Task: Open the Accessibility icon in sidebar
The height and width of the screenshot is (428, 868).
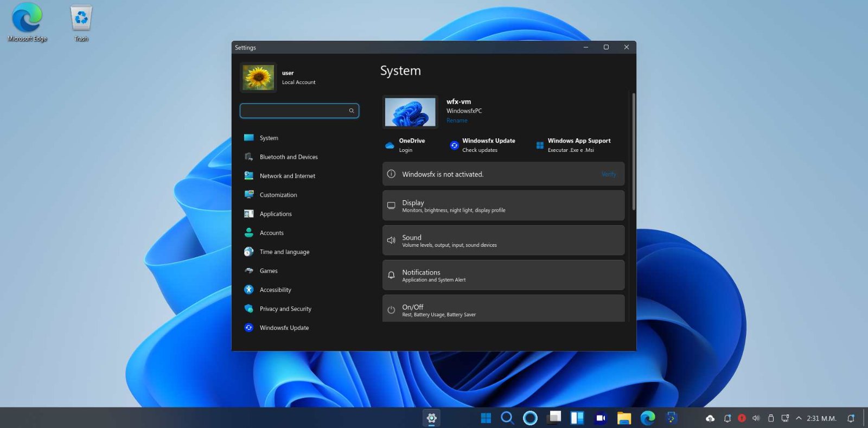Action: (x=249, y=290)
